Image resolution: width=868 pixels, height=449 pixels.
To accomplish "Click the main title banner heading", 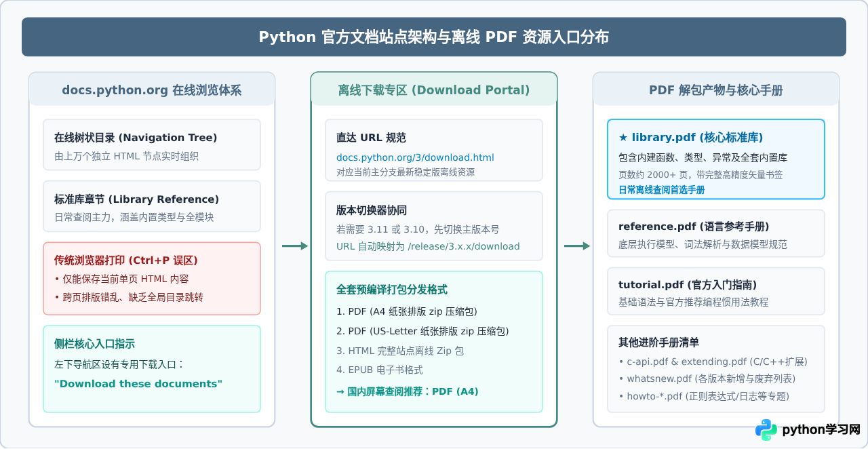I will tap(434, 37).
